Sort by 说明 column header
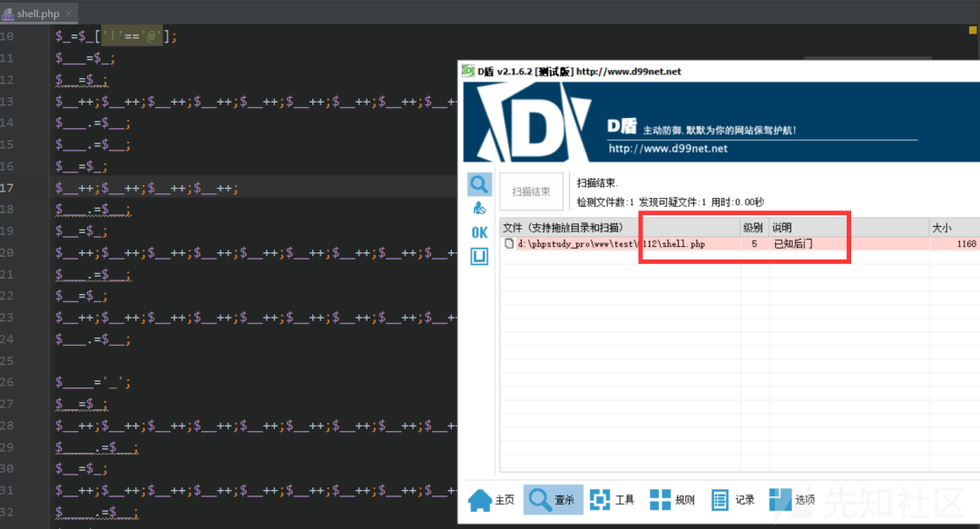980x529 pixels. (x=848, y=228)
